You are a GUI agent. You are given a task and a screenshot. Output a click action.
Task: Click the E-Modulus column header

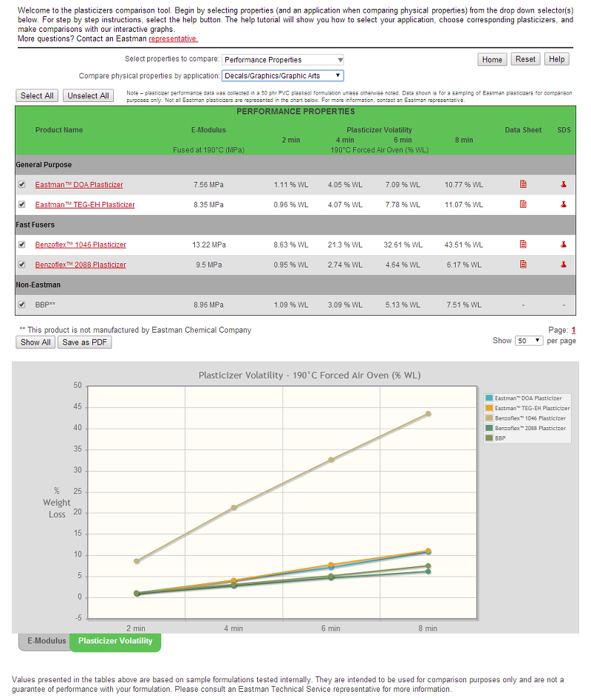pos(208,130)
